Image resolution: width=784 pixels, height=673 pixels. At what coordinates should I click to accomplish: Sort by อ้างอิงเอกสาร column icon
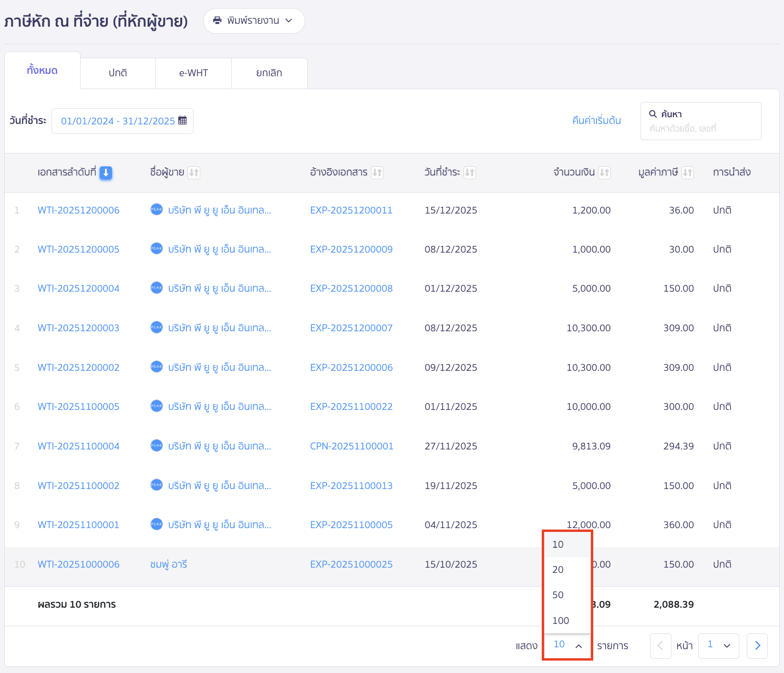tap(377, 173)
